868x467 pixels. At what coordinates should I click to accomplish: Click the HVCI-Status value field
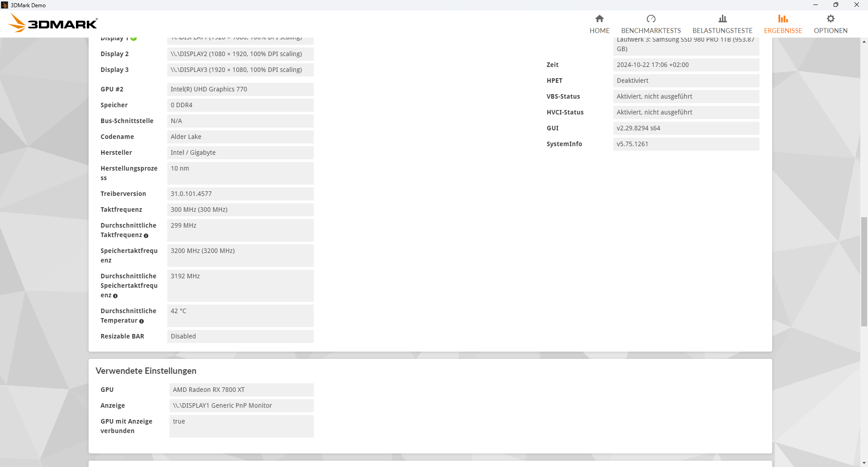pos(686,112)
